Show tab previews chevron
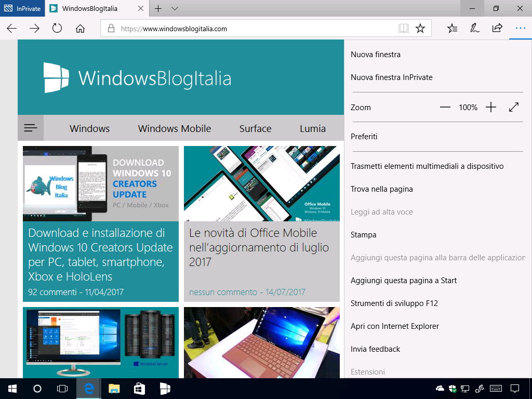Viewport: 532px width, 399px height. pyautogui.click(x=175, y=8)
